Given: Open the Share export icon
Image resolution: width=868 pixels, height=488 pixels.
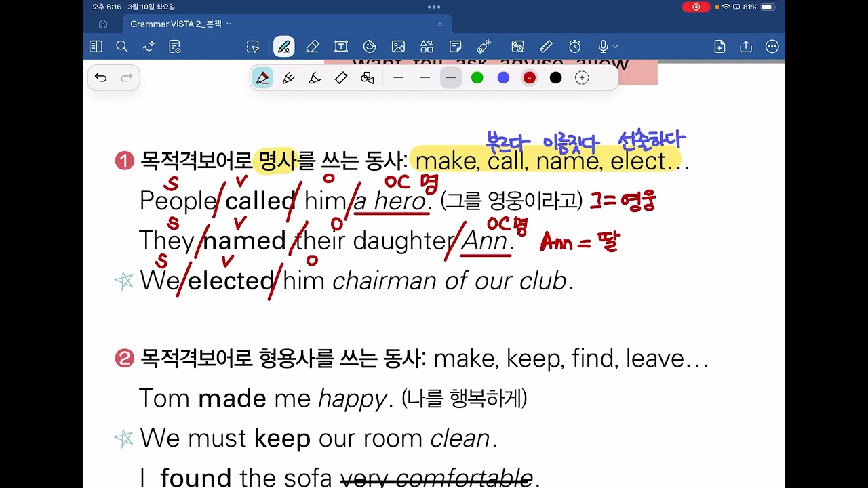Looking at the screenshot, I should pos(746,47).
